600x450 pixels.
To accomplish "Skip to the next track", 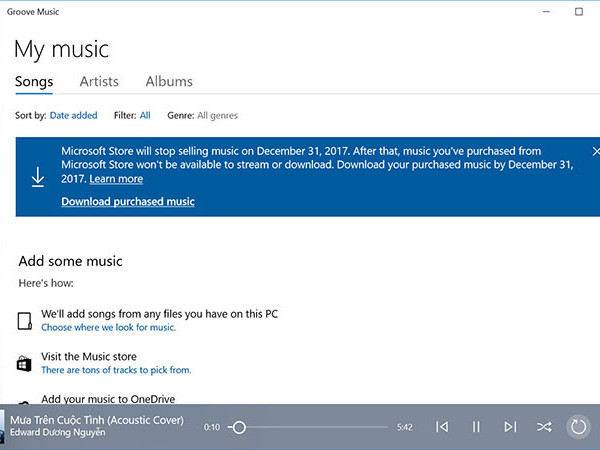I will [x=510, y=427].
